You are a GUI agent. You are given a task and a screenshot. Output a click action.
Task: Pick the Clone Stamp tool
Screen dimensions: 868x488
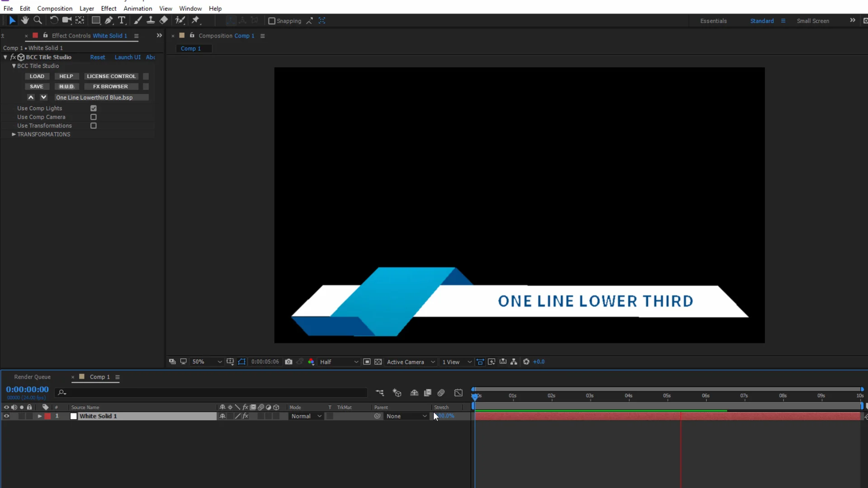(151, 20)
